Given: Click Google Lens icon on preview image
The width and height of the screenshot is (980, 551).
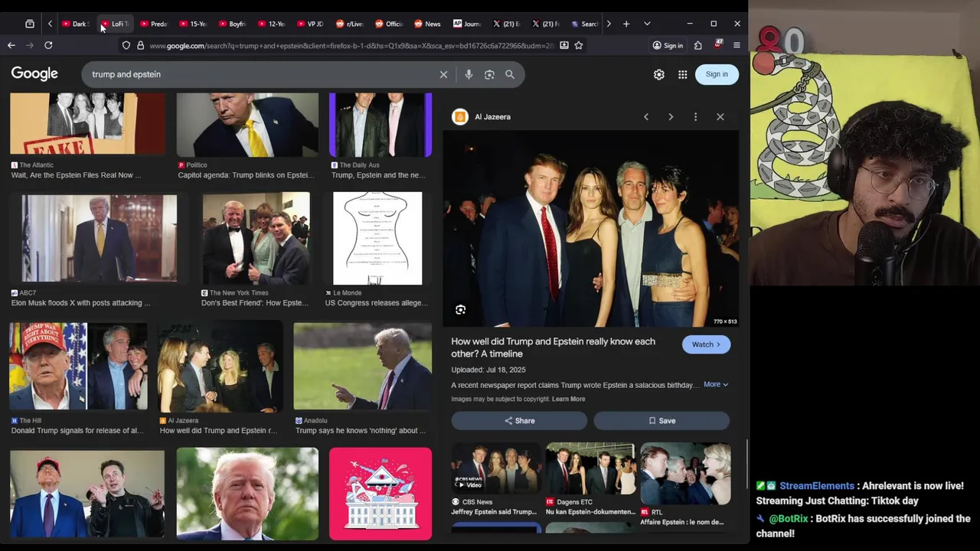Looking at the screenshot, I should 461,310.
